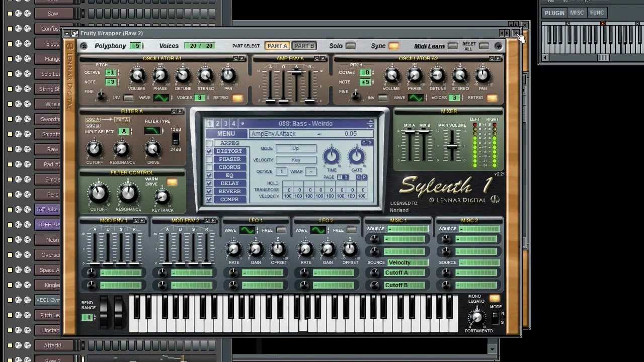The height and width of the screenshot is (362, 644).
Task: Click the LFO 1 waveform display
Action: 247,230
